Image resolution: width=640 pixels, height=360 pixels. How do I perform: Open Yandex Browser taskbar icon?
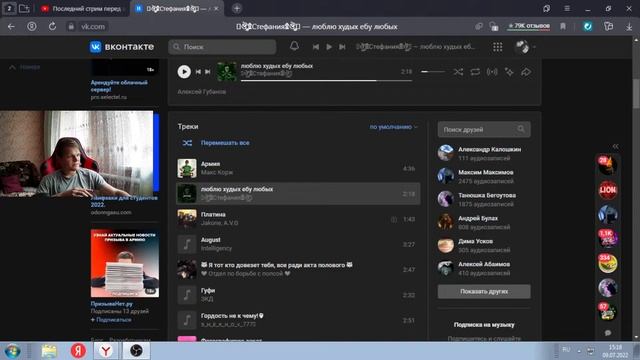106,351
